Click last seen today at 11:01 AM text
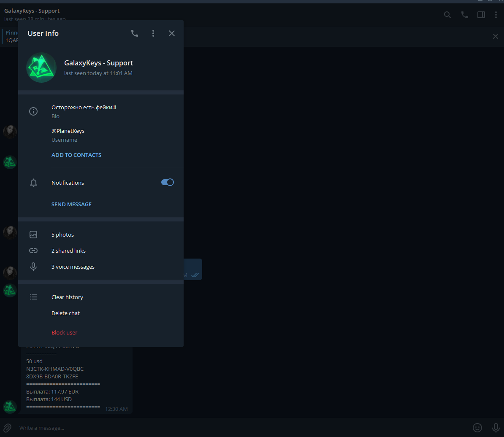Viewport: 504px width, 437px height. click(x=98, y=73)
